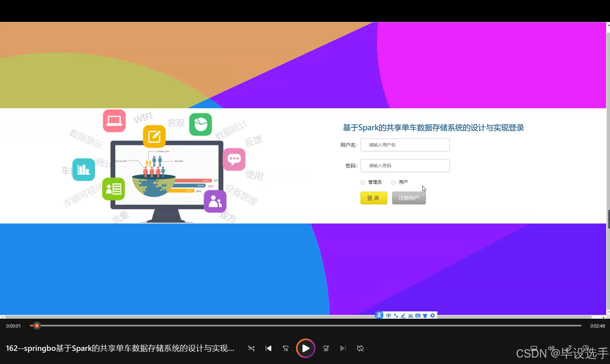Image resolution: width=610 pixels, height=364 pixels.
Task: Click the IME logo icon
Action: 379,315
